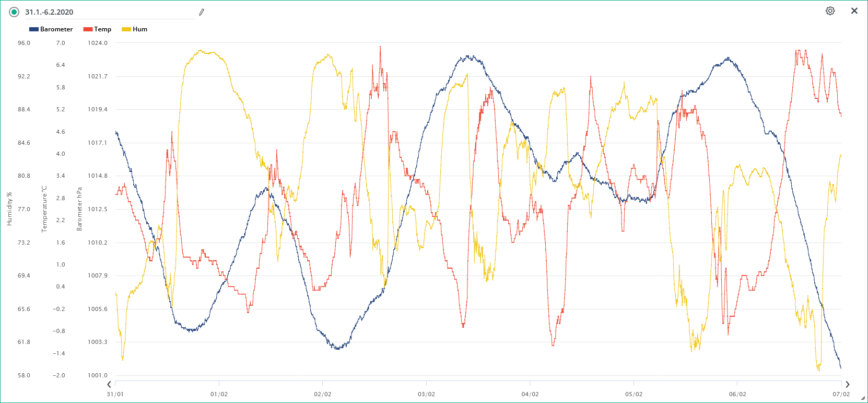Click the Barometer hPa axis title

[79, 209]
